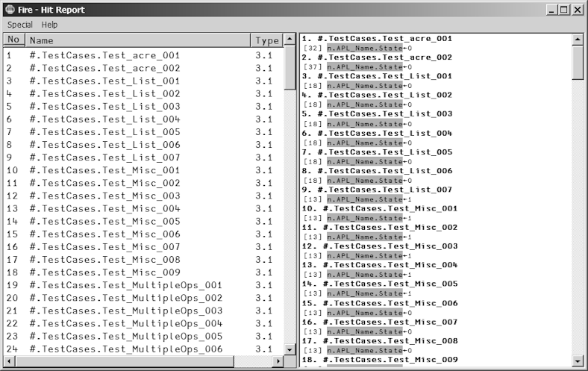Select row 2 Test_acre_002 in list
Viewport: 588px width, 371px height.
(143, 68)
